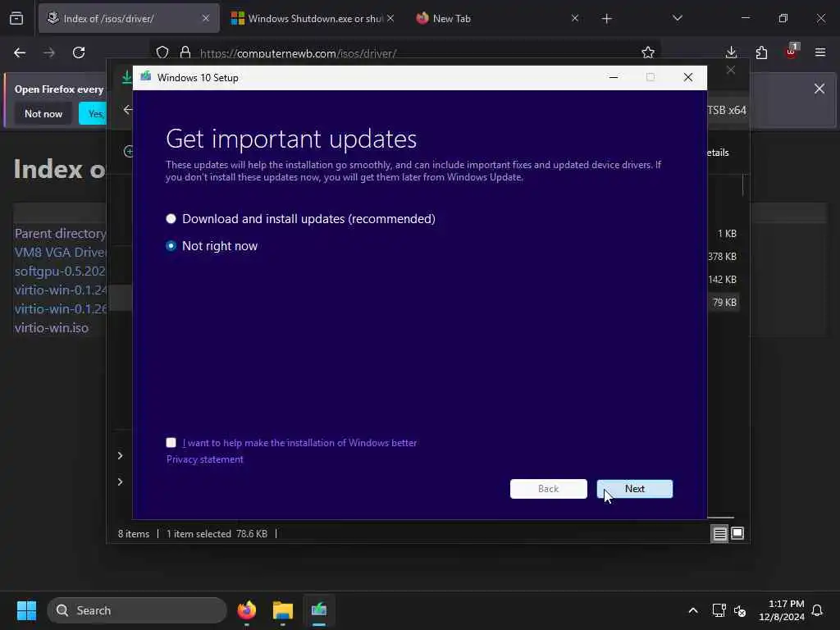Open the network status tray icon
This screenshot has height=630, width=840.
pyautogui.click(x=719, y=610)
